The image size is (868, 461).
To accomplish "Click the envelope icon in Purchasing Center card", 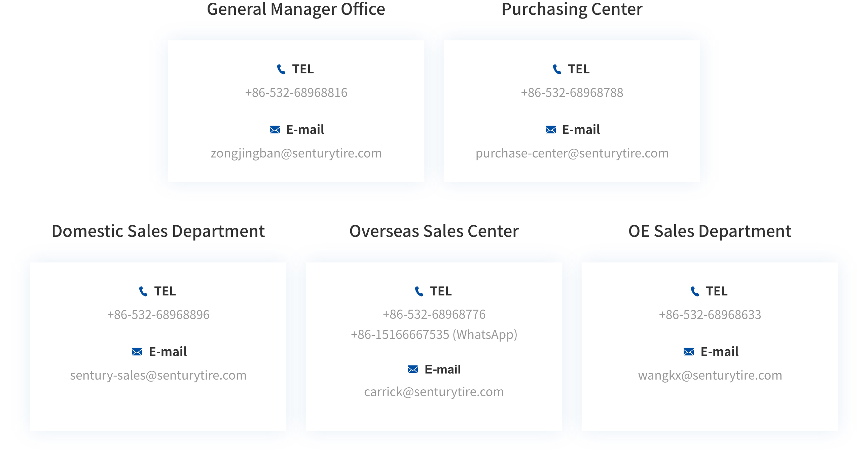I will point(551,130).
